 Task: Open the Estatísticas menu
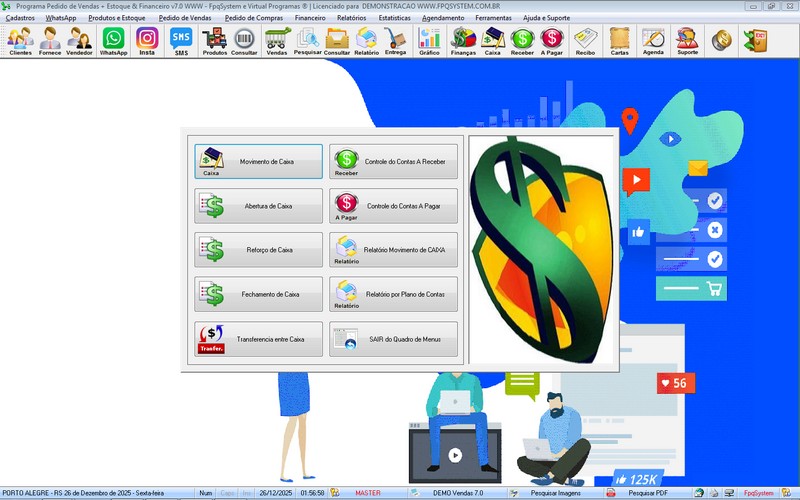(394, 18)
